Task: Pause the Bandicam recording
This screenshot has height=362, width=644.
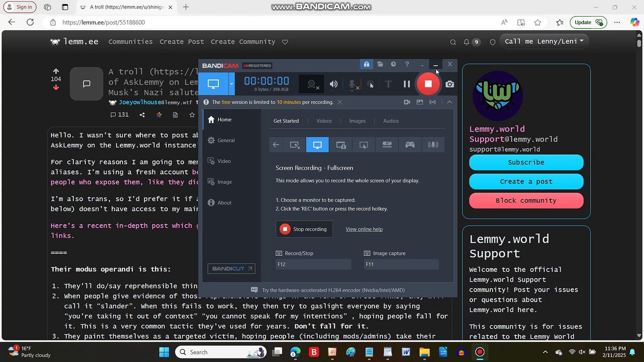Action: click(407, 84)
